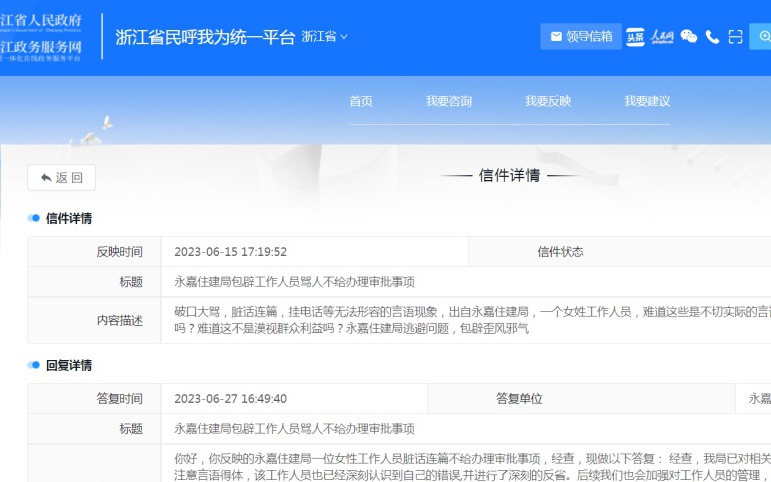Viewport: 771px width, 482px height.
Task: Go to the 首页 home tab
Action: pos(361,101)
